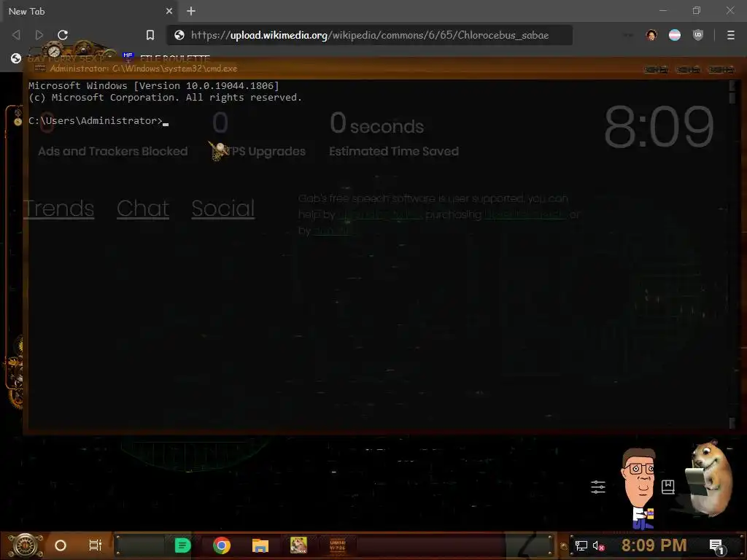Open the green chat app in the taskbar
The width and height of the screenshot is (747, 560).
coord(182,545)
